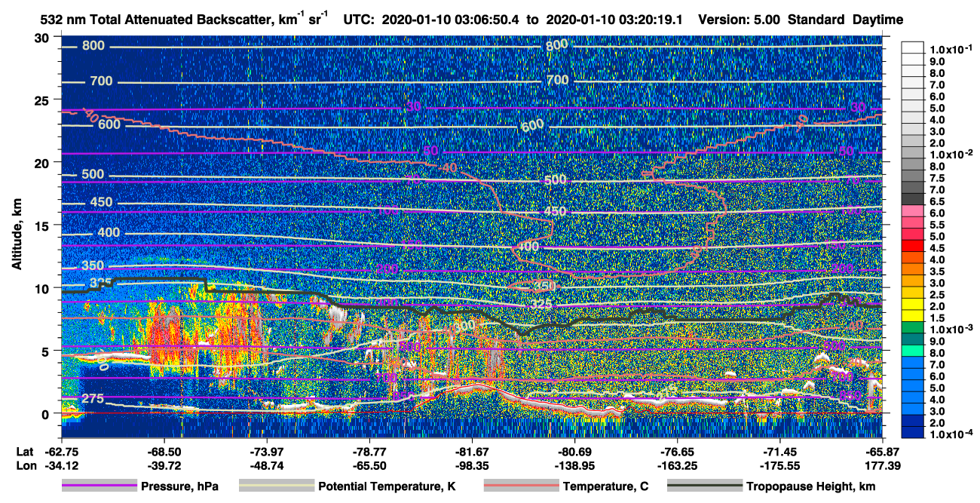Click the 'Lat' row label

[25, 451]
